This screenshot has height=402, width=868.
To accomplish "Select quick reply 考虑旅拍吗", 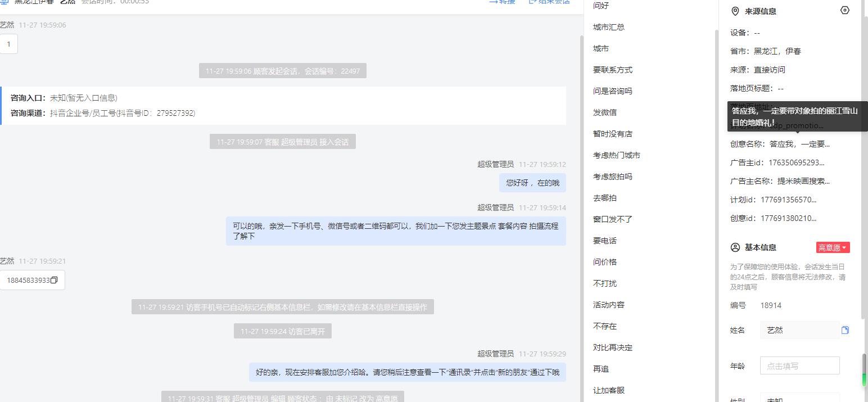I will tap(613, 177).
